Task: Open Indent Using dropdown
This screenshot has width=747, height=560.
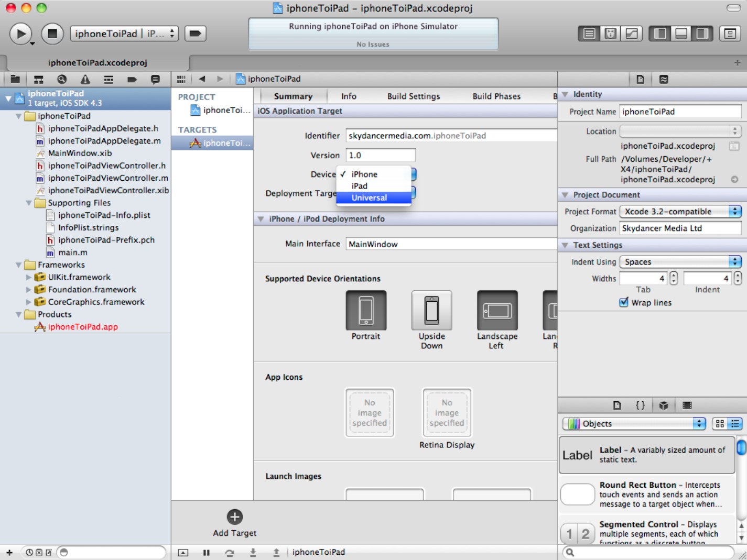Action: click(x=680, y=262)
